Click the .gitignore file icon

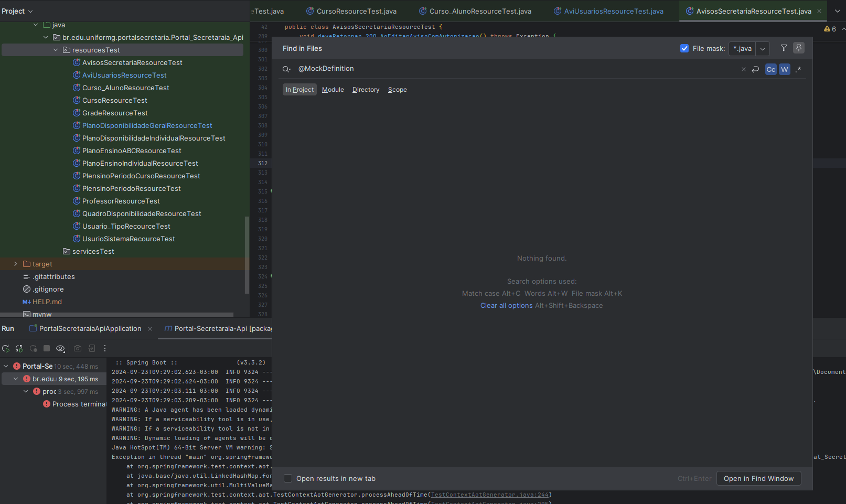click(x=27, y=289)
